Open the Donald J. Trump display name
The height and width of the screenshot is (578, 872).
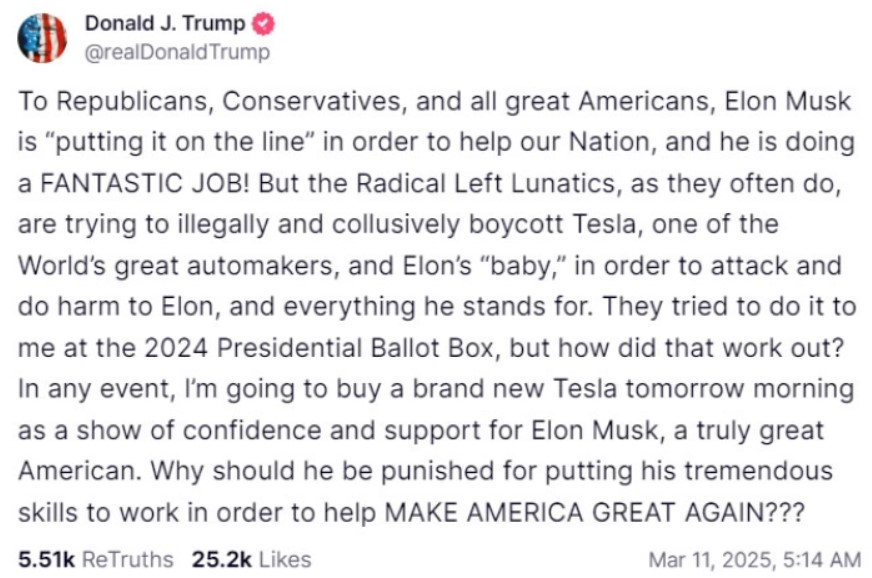(x=164, y=25)
